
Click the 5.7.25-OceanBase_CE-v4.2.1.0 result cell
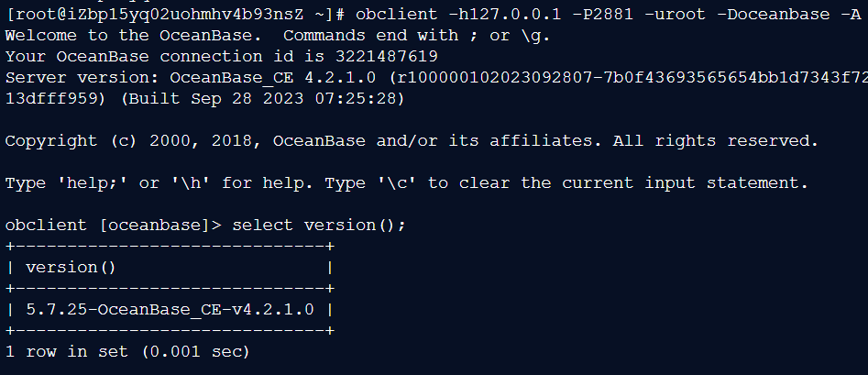(170, 310)
